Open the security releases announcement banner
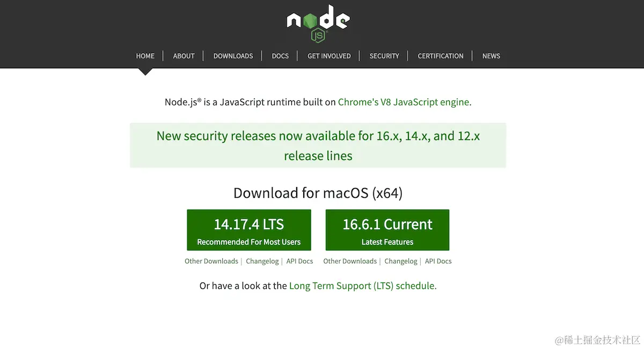Viewport: 644px width, 349px height. point(318,145)
